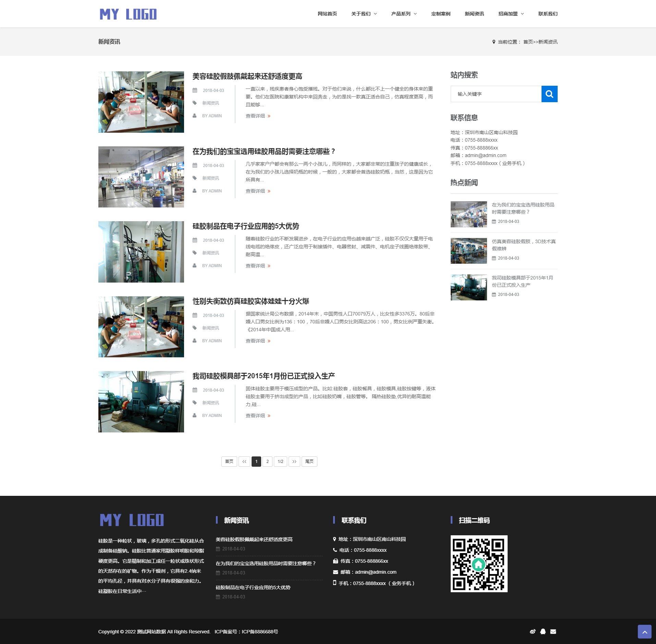Open the 网站首页 menu item
Viewport: 656px width, 644px height.
coord(327,14)
